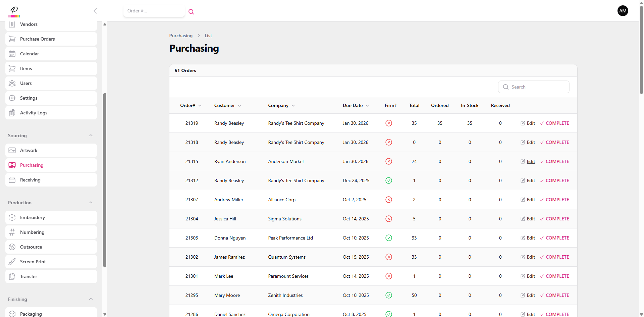Open the AM user avatar menu
The image size is (644, 317).
pyautogui.click(x=623, y=11)
